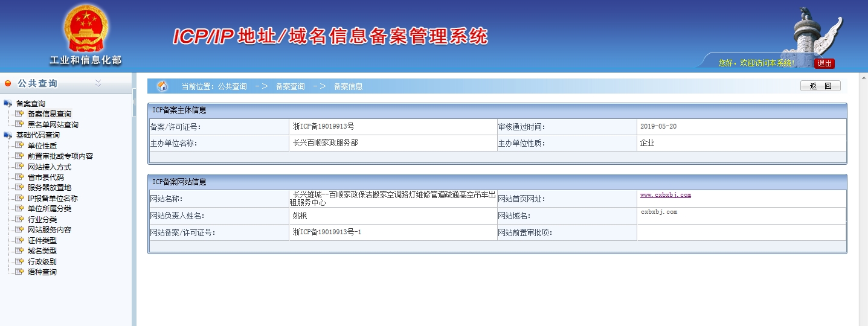The image size is (868, 326).
Task: Click organizer name 长兴百顺家政服务部
Action: (x=325, y=143)
